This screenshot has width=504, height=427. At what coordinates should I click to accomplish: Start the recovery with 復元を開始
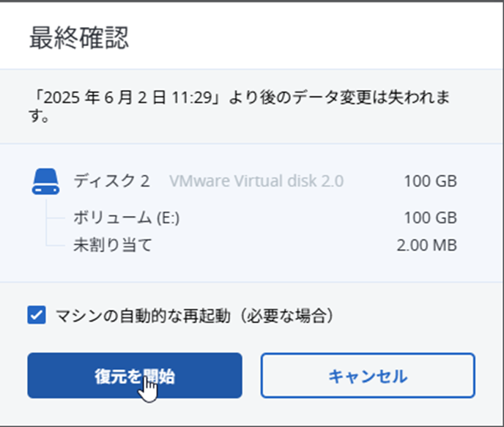(135, 376)
